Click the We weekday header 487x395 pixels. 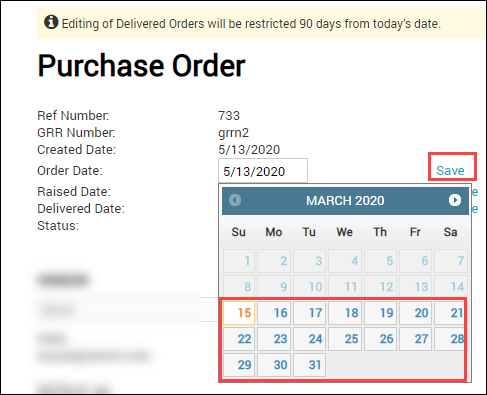345,232
